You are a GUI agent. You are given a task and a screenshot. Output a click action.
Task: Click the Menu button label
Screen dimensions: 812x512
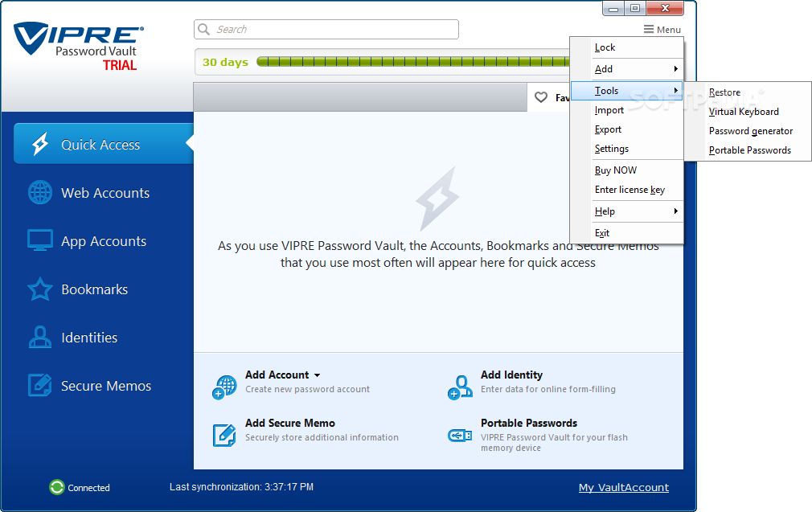[669, 30]
